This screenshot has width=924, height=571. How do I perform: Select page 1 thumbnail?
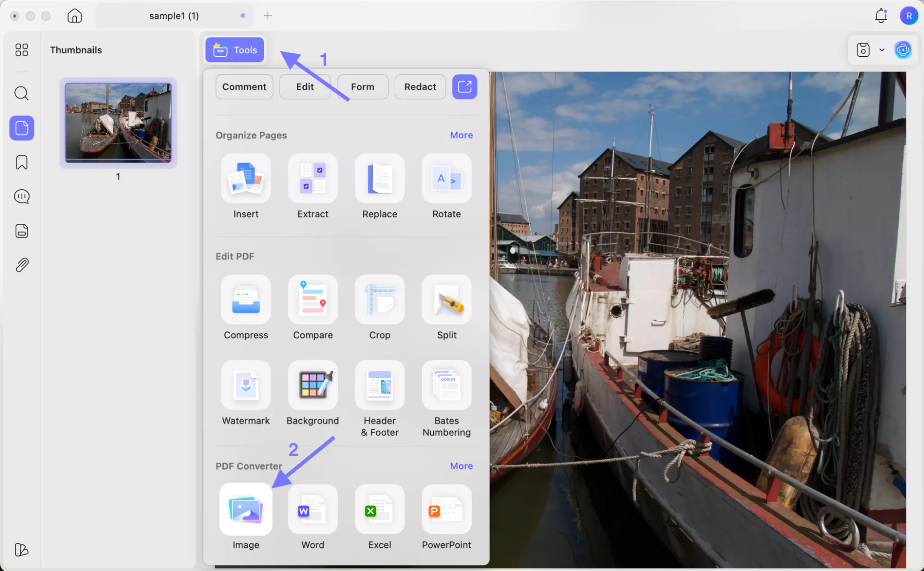[118, 122]
